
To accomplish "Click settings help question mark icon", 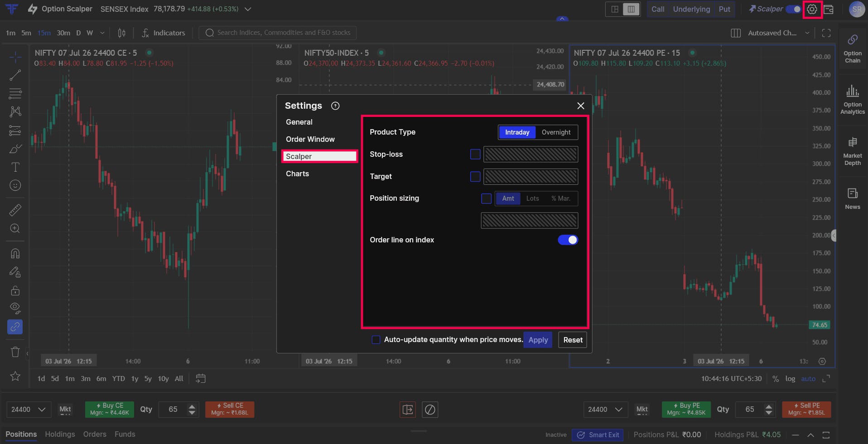I will (x=335, y=106).
